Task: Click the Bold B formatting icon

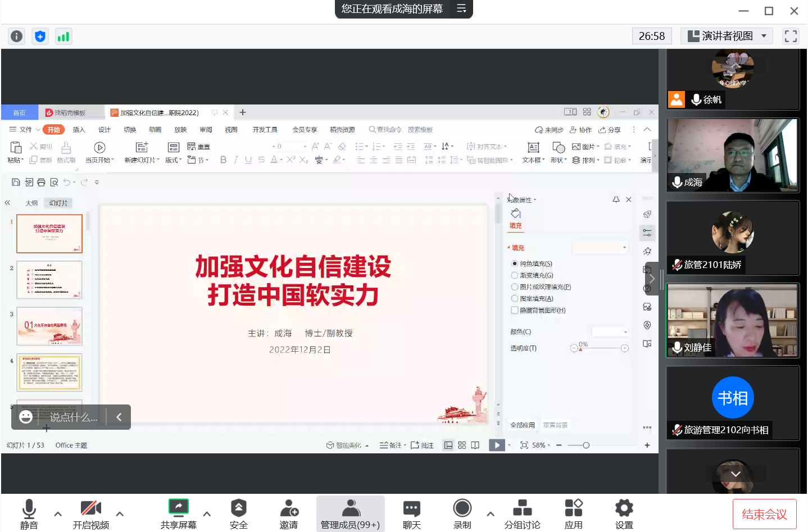Action: coord(223,160)
